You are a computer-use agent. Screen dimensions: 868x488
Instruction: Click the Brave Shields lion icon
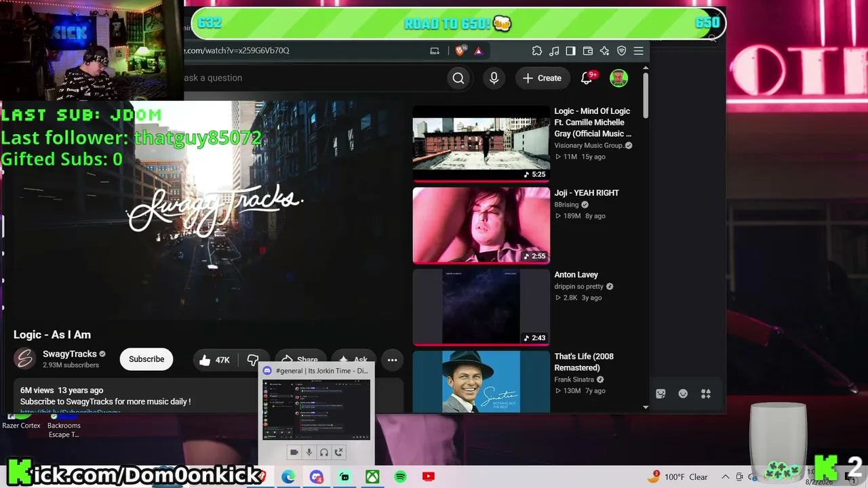pos(461,51)
